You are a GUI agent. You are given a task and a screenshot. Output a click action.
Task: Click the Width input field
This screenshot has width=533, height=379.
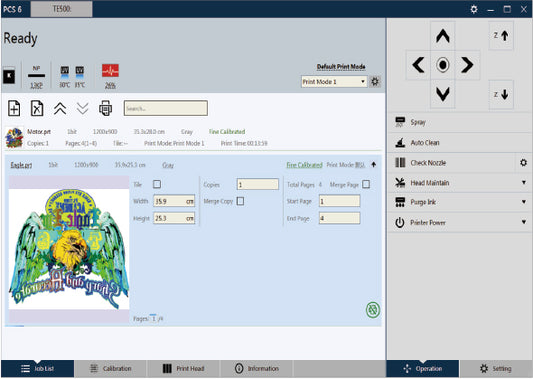tap(174, 201)
